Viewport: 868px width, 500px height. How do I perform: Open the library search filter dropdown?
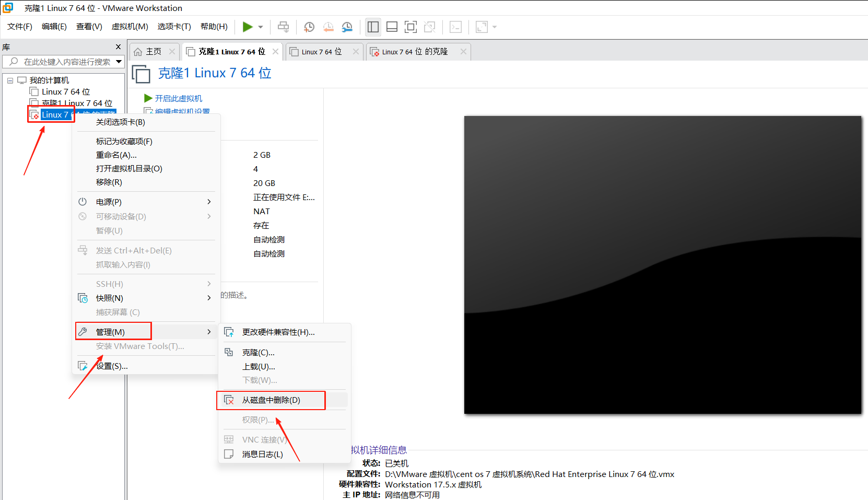point(119,62)
